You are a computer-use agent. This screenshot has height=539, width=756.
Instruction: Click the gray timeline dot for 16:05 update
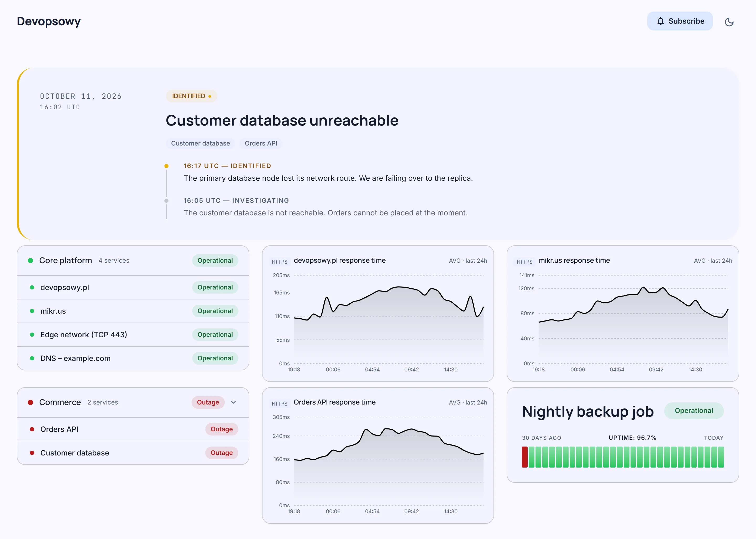[166, 200]
